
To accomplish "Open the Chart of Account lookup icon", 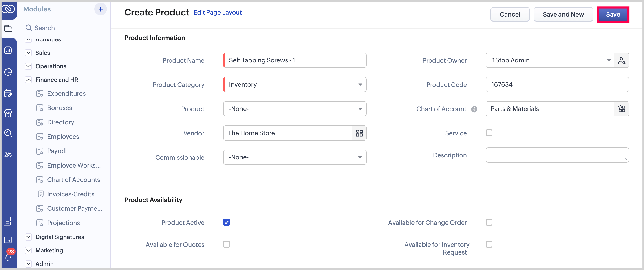I will click(x=622, y=109).
